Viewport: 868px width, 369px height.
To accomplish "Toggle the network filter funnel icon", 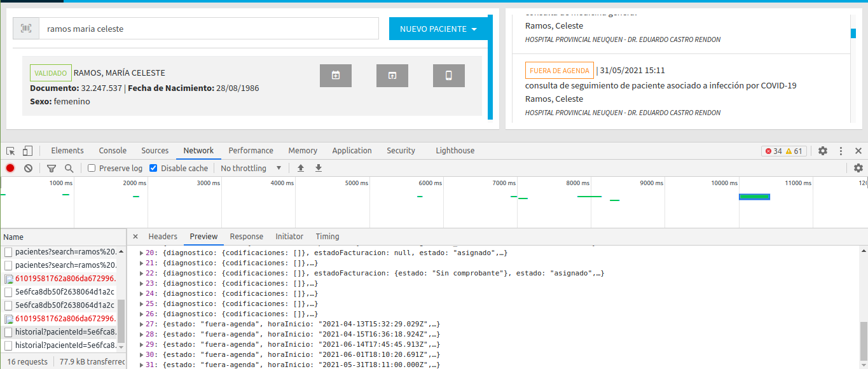I will point(52,168).
